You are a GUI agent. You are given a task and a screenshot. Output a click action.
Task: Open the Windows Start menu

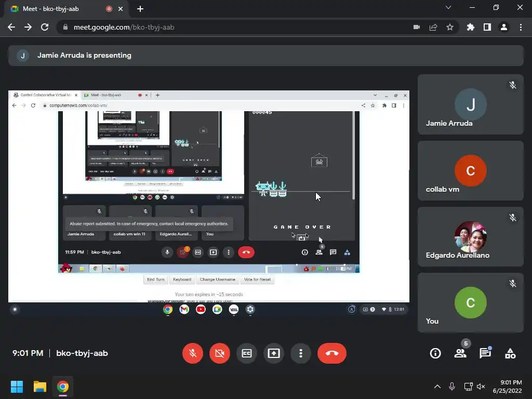[x=17, y=387]
